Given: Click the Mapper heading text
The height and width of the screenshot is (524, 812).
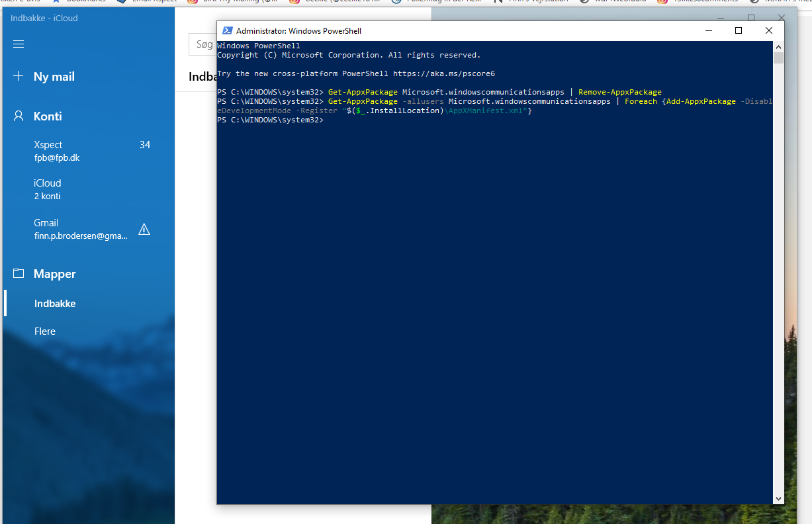Looking at the screenshot, I should (x=55, y=274).
